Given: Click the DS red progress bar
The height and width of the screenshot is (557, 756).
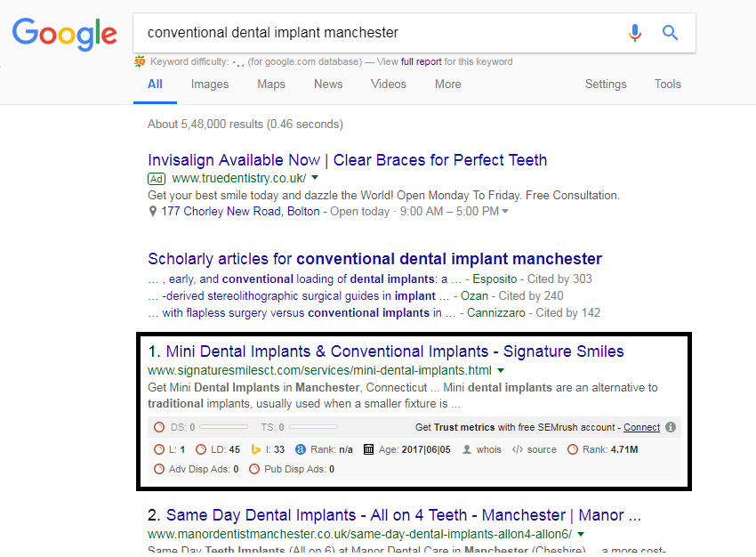Looking at the screenshot, I should pyautogui.click(x=223, y=427).
